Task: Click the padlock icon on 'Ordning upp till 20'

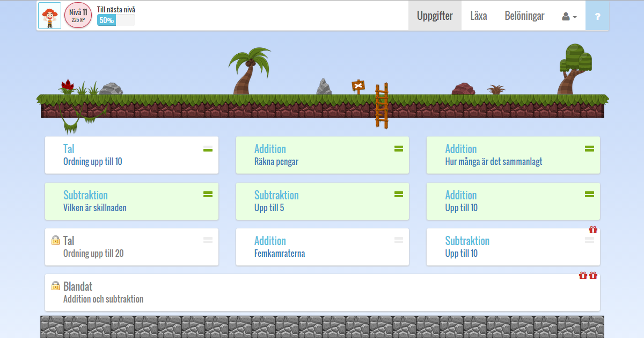Action: [x=55, y=240]
